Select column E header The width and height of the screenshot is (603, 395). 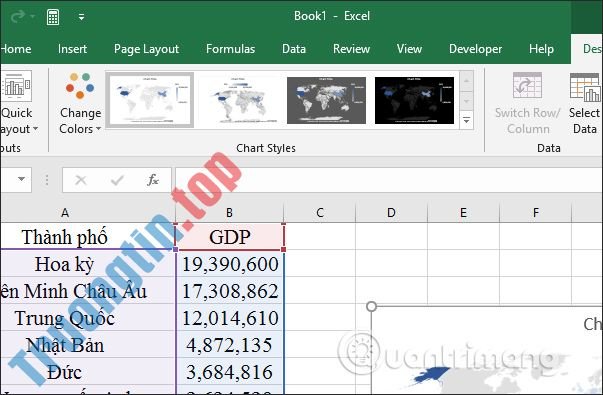coord(463,212)
